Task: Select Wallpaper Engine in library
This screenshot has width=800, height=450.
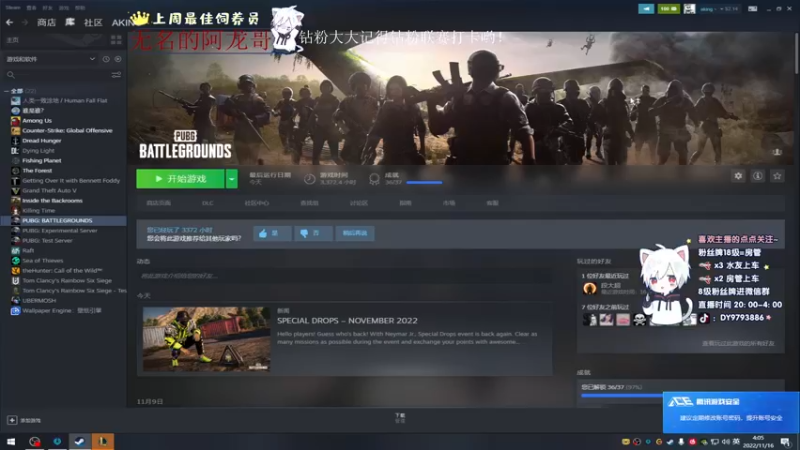Action: click(64, 311)
